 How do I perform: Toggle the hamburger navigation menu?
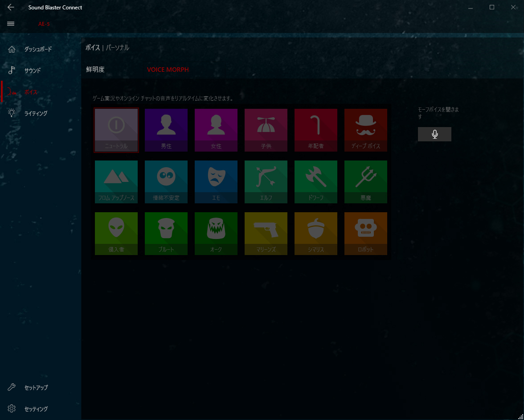click(x=11, y=24)
